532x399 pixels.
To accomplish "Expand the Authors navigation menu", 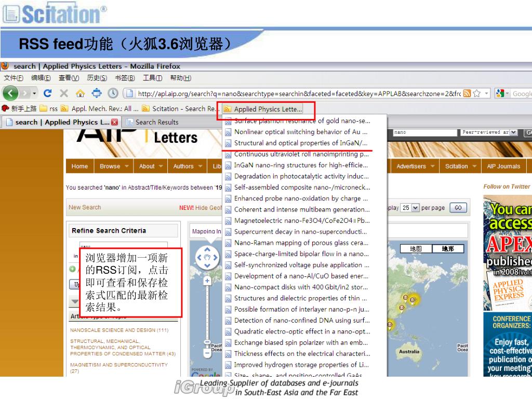I will (x=187, y=166).
